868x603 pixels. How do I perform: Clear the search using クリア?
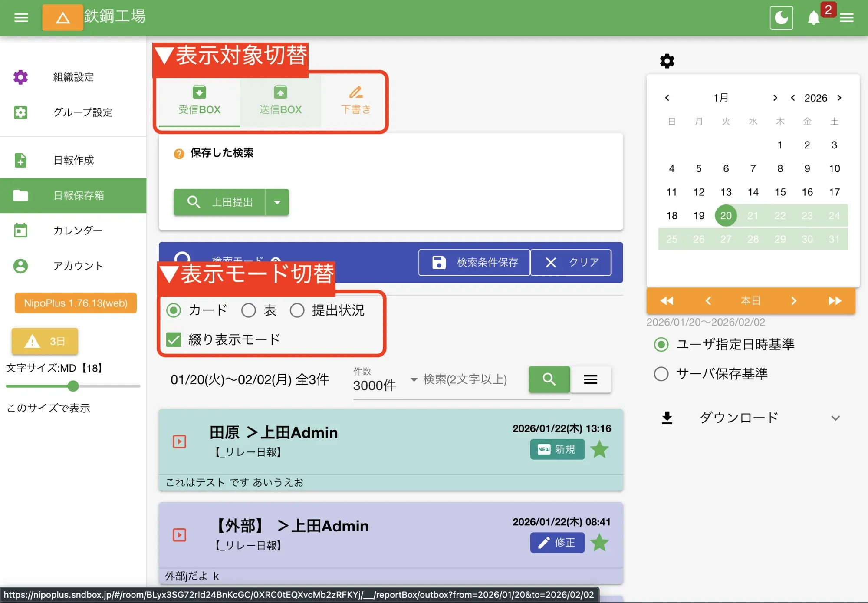[x=571, y=262]
